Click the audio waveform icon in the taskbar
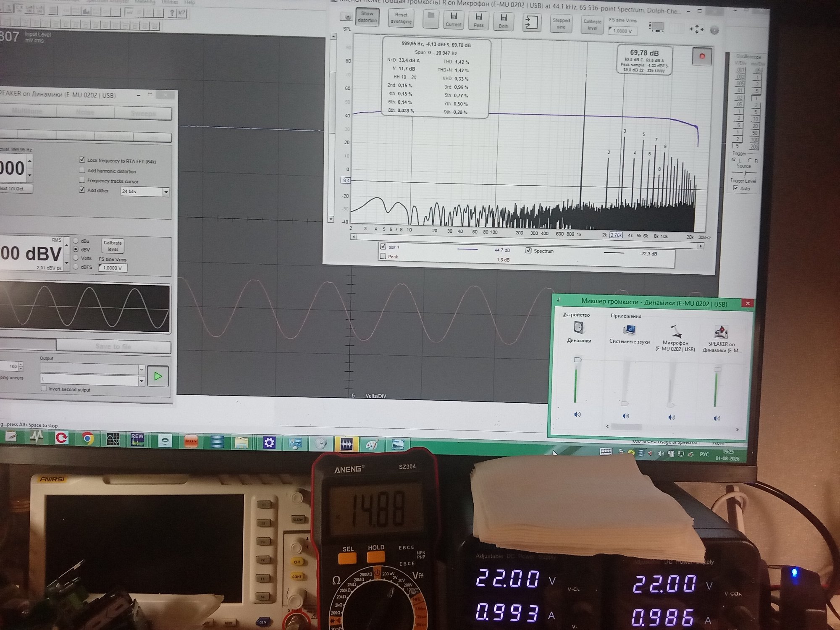The width and height of the screenshot is (840, 630). pos(346,444)
